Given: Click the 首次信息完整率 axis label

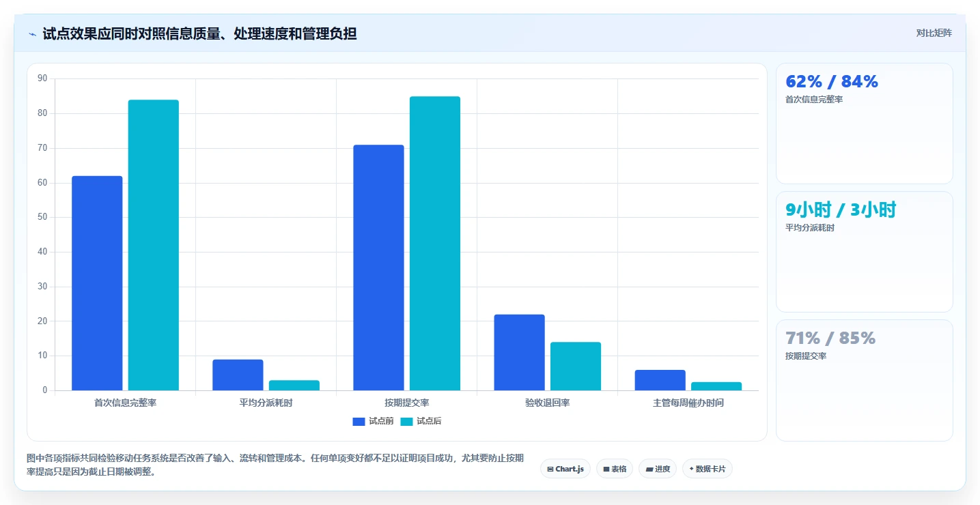Looking at the screenshot, I should 126,403.
